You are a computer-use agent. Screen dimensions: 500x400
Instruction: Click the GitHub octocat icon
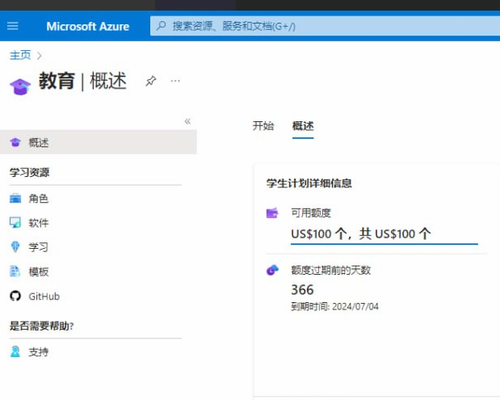pos(15,296)
